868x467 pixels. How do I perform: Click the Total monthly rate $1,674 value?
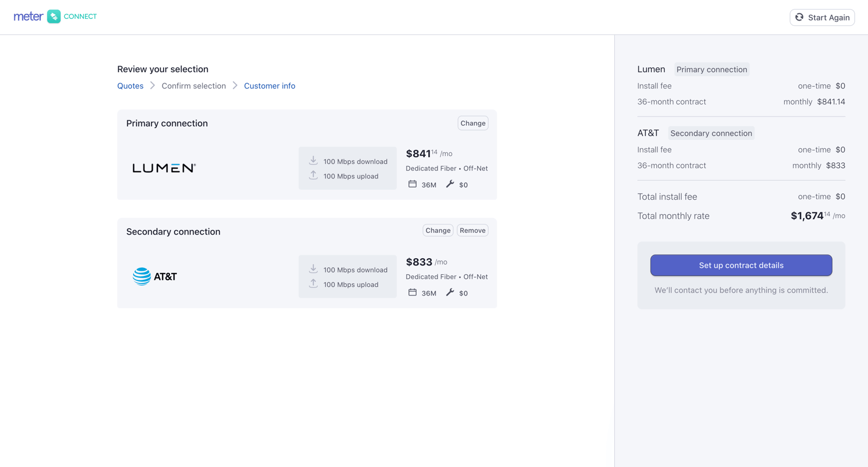click(x=818, y=216)
